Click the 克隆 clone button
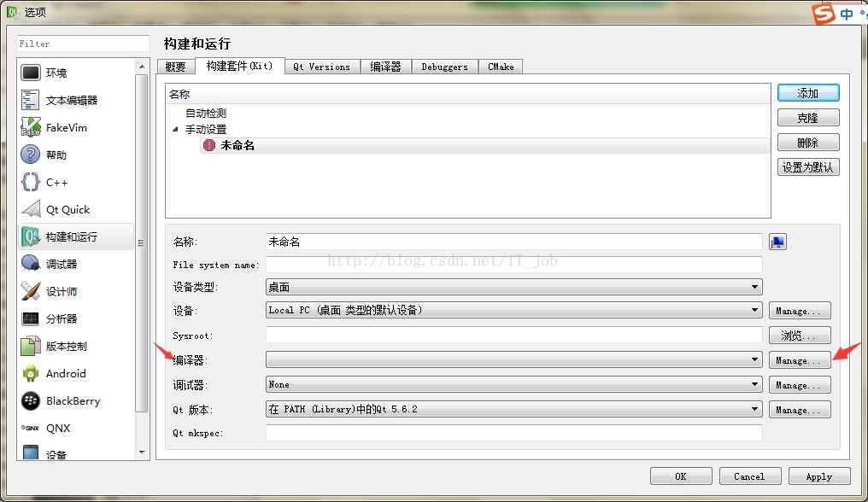Screen dimensions: 868x502 click(808, 118)
